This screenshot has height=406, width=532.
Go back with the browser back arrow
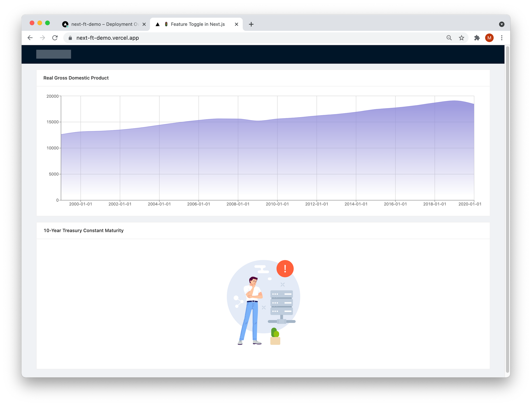(30, 38)
